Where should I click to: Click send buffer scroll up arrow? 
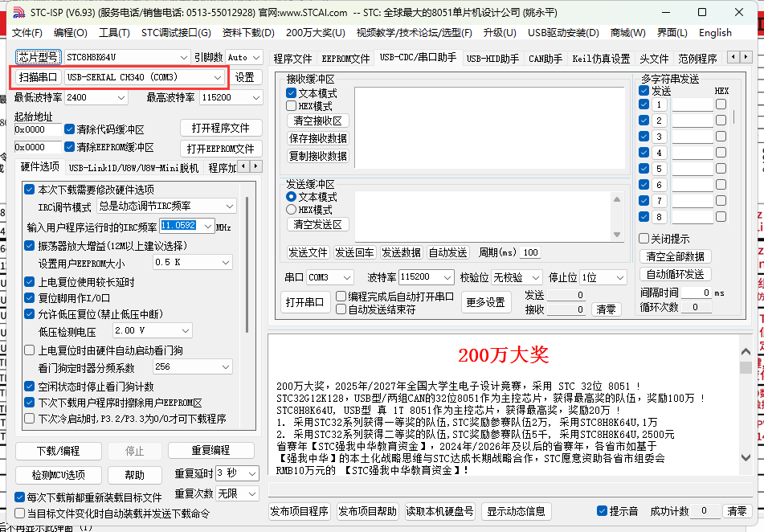[617, 199]
